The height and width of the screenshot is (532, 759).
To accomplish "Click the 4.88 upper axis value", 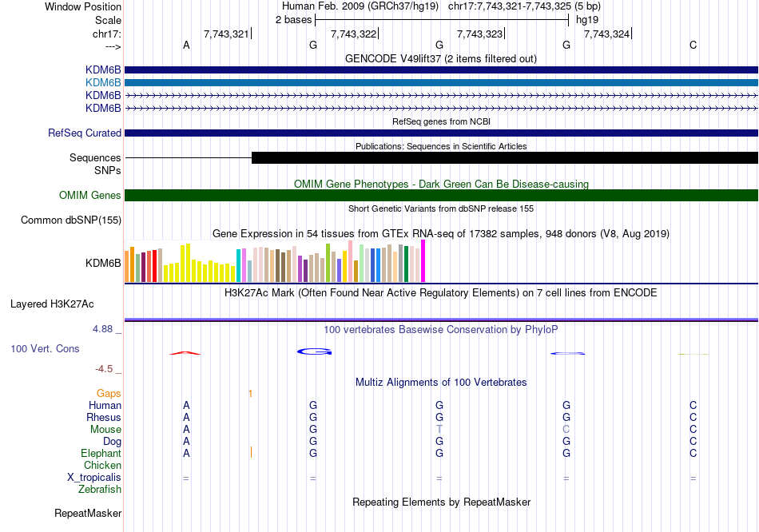I will pyautogui.click(x=102, y=329).
